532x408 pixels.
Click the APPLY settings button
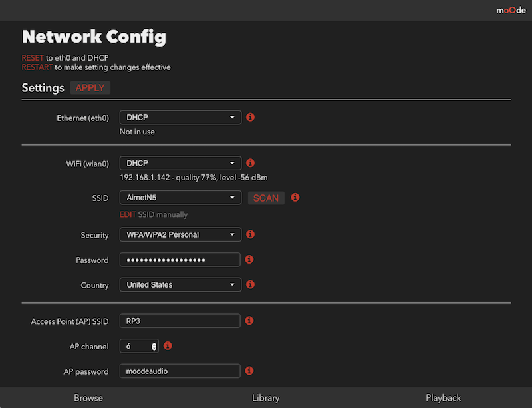90,88
